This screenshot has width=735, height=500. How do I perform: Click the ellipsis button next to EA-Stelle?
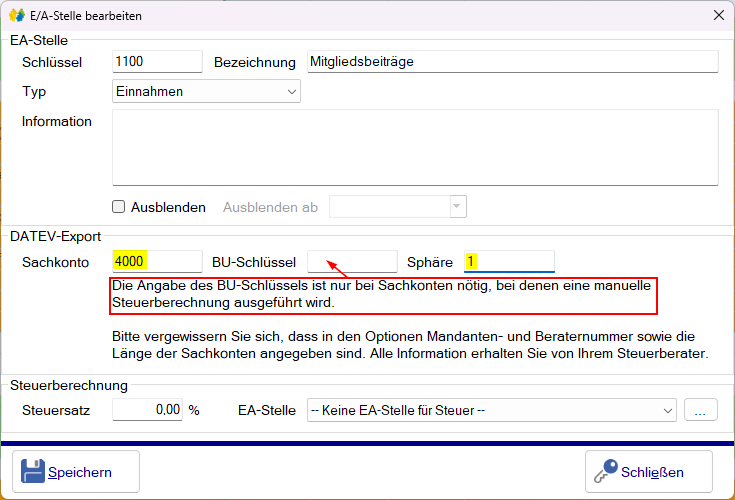click(700, 410)
